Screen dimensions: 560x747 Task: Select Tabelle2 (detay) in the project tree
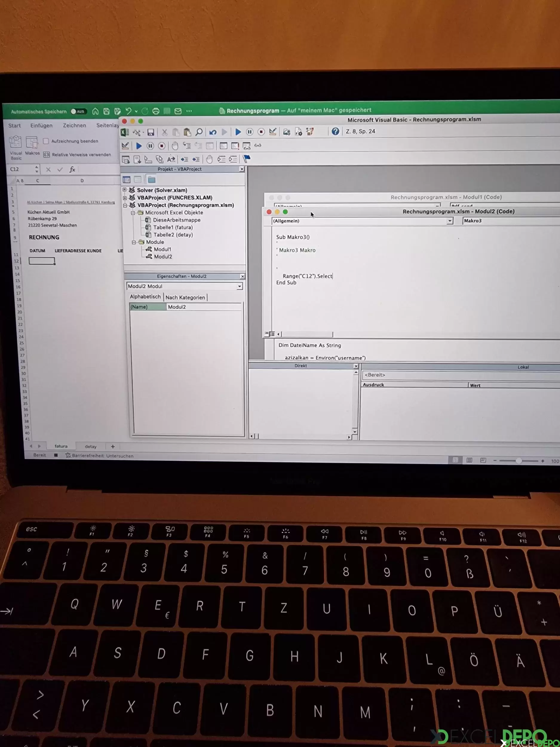pyautogui.click(x=173, y=235)
